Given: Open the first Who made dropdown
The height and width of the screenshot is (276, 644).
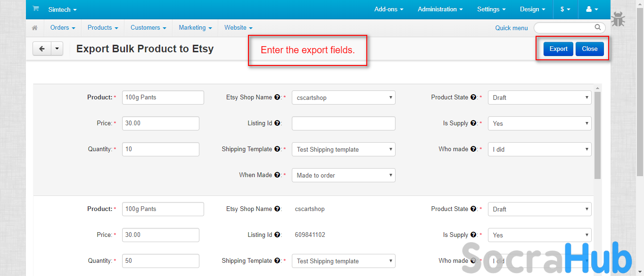Looking at the screenshot, I should (x=539, y=149).
